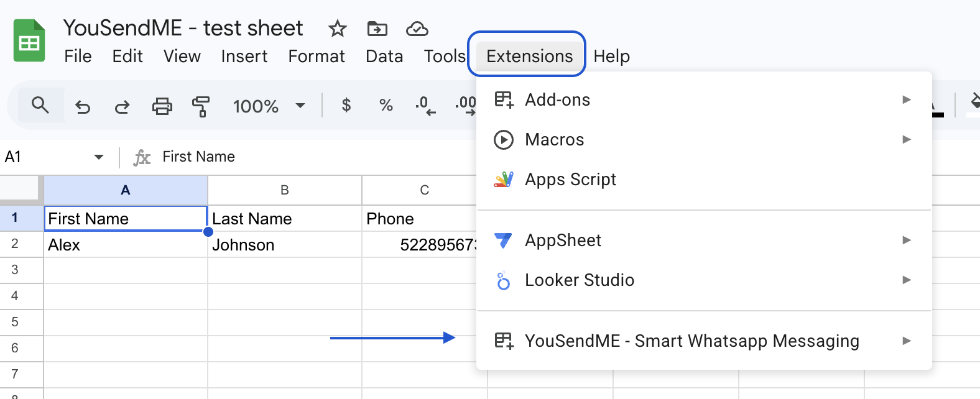
Task: Select column B header
Action: point(285,190)
